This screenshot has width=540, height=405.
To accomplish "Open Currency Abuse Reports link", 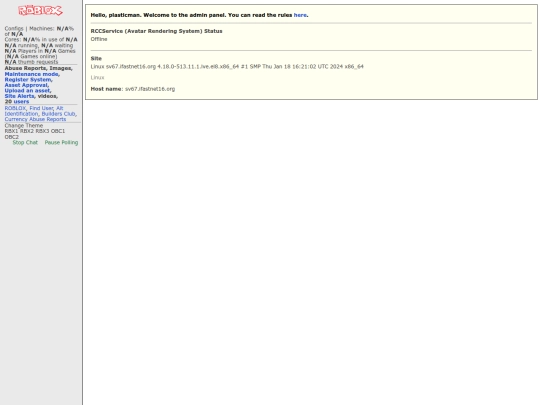I will coord(35,119).
